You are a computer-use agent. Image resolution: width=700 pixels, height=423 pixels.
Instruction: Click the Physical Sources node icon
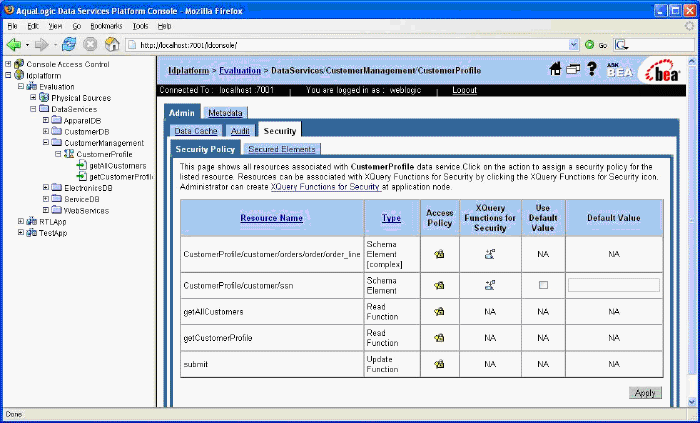pos(44,97)
